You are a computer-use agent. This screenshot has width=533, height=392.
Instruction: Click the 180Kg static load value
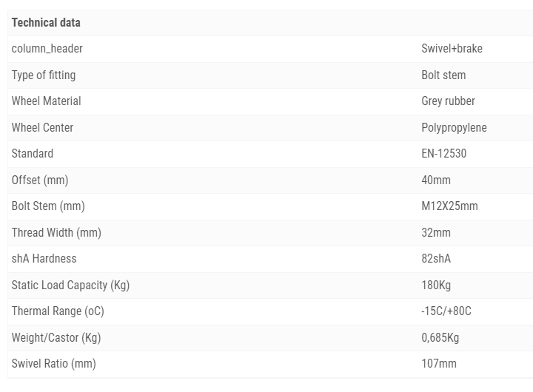[x=436, y=285]
